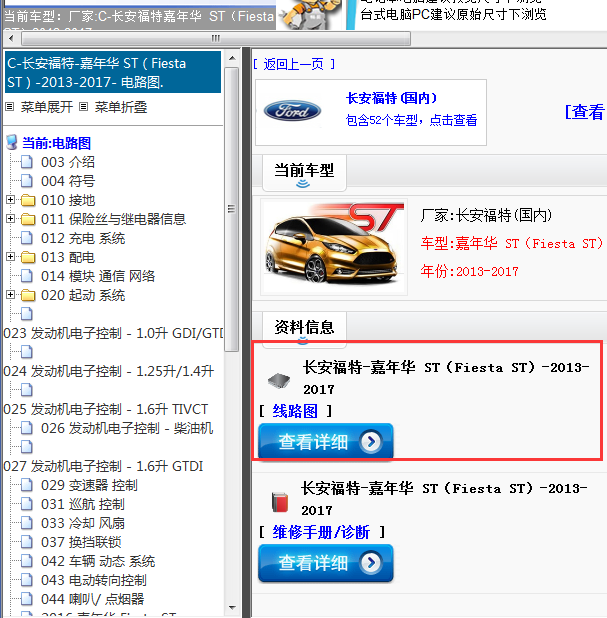Click the 013 配电 folder icon
The height and width of the screenshot is (618, 607).
28,257
